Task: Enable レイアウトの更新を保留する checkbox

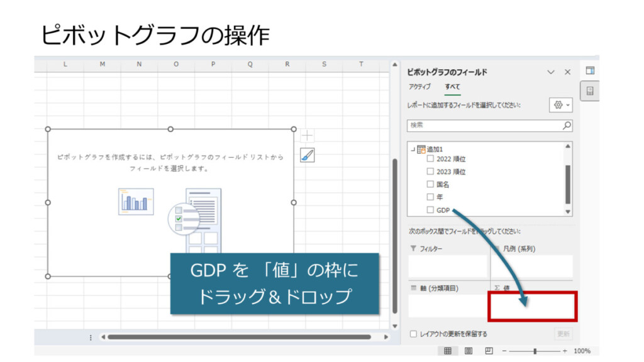Action: [413, 334]
